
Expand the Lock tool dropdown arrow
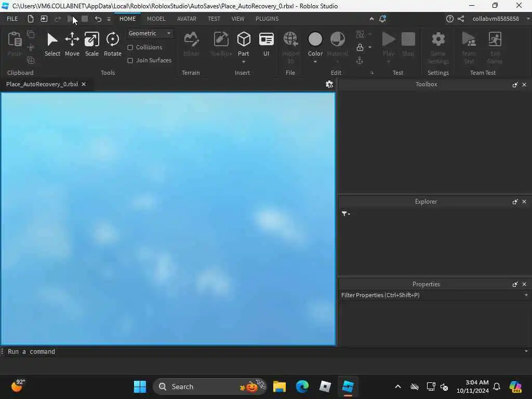(x=370, y=47)
